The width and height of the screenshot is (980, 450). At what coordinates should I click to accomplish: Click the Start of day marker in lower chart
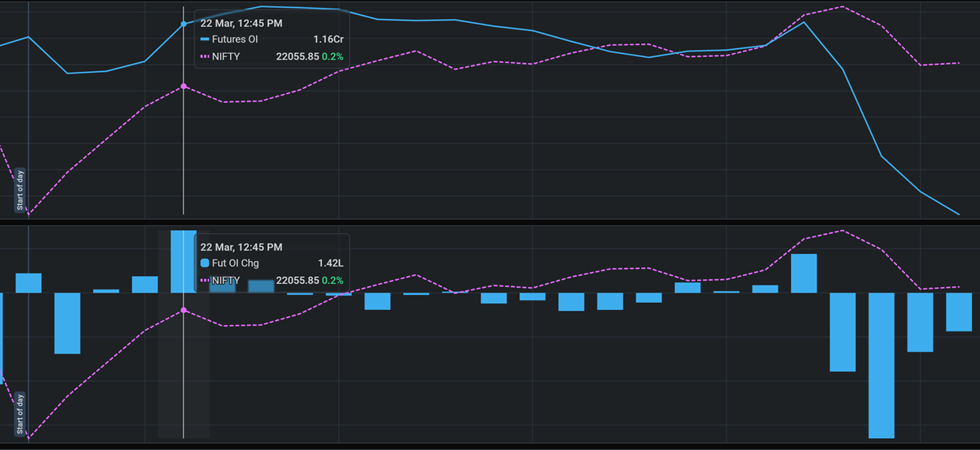(21, 413)
